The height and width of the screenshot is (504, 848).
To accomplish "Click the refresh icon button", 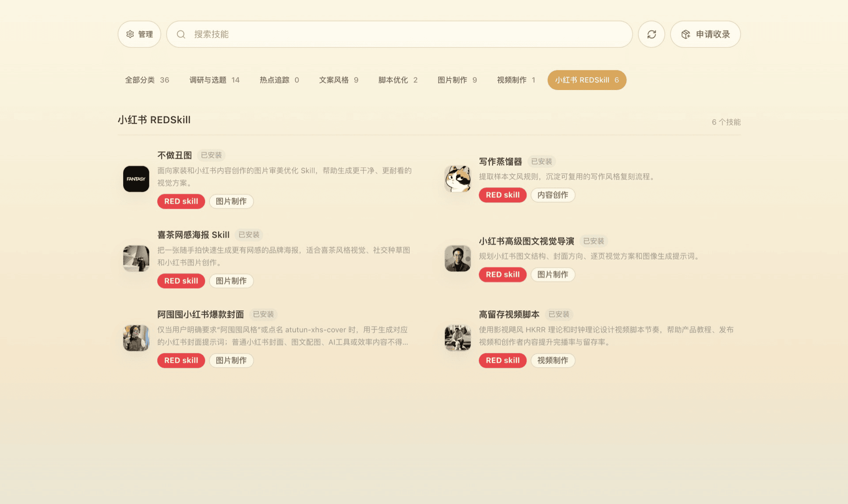I will coord(651,34).
